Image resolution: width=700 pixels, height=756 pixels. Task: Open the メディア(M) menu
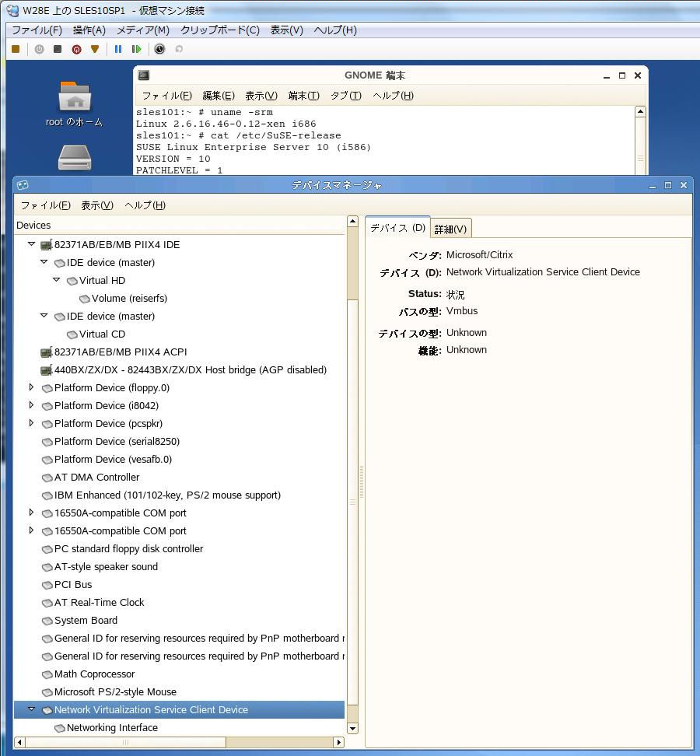click(143, 30)
